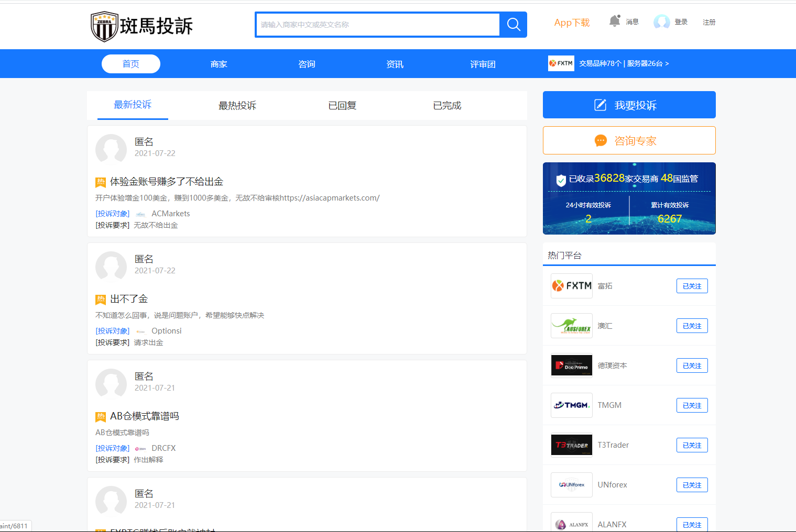Open the 商家 navigation menu item
This screenshot has width=796, height=532.
click(219, 64)
